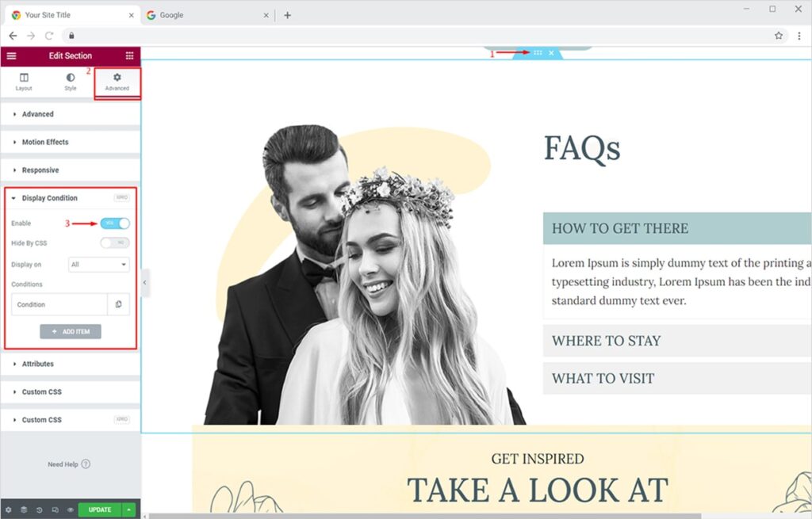Switch to Responsive mode icon
Image resolution: width=812 pixels, height=519 pixels.
click(55, 509)
